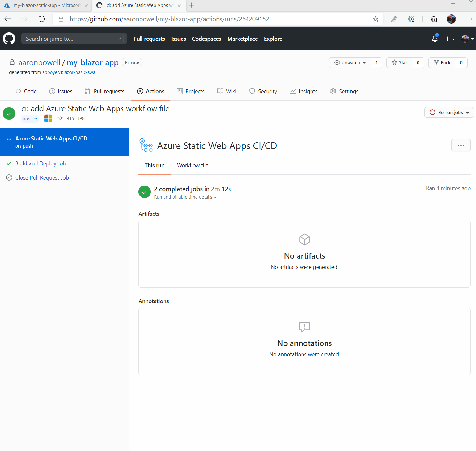
Task: Select the Close Pull Request Job
Action: pos(42,177)
